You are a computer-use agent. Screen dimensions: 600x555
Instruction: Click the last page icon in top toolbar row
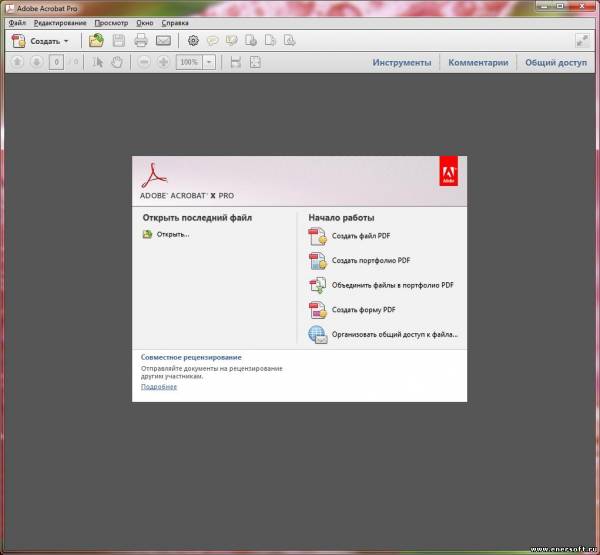(289, 41)
